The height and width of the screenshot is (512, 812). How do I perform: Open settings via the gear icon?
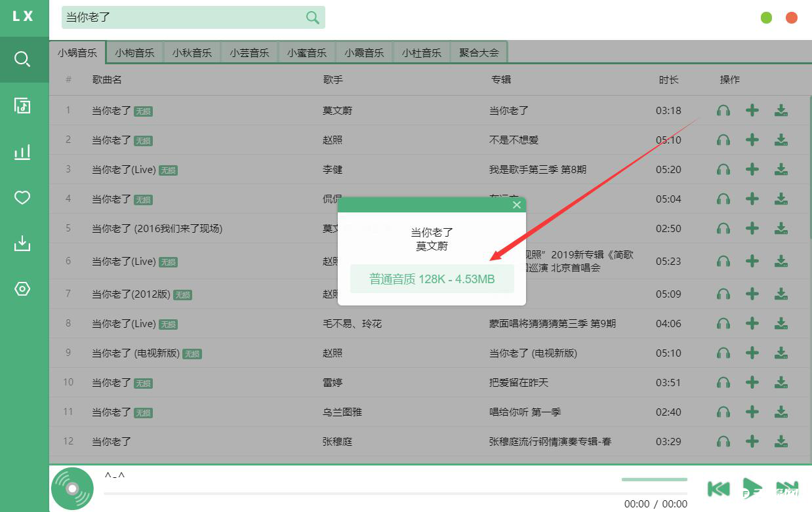pos(24,289)
